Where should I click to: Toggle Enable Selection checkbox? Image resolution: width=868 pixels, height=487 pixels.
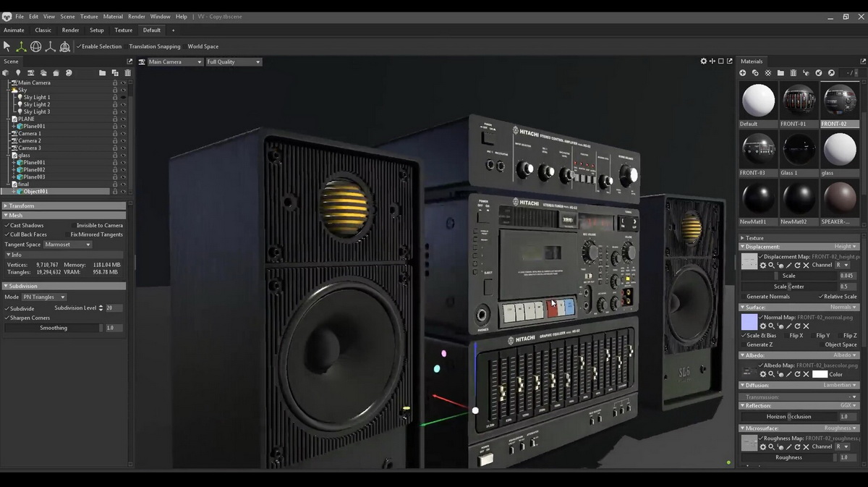pyautogui.click(x=99, y=46)
